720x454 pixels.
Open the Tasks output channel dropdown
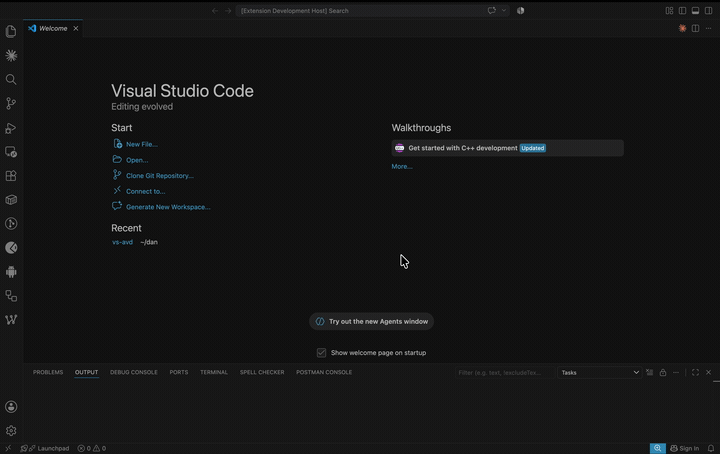(x=599, y=373)
